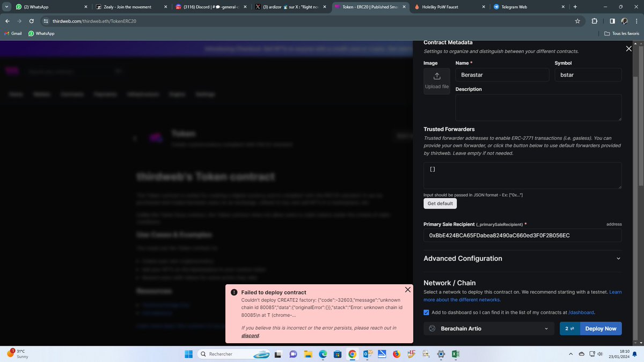This screenshot has width=644, height=362.
Task: Open the discord link in error alert
Action: point(250,336)
